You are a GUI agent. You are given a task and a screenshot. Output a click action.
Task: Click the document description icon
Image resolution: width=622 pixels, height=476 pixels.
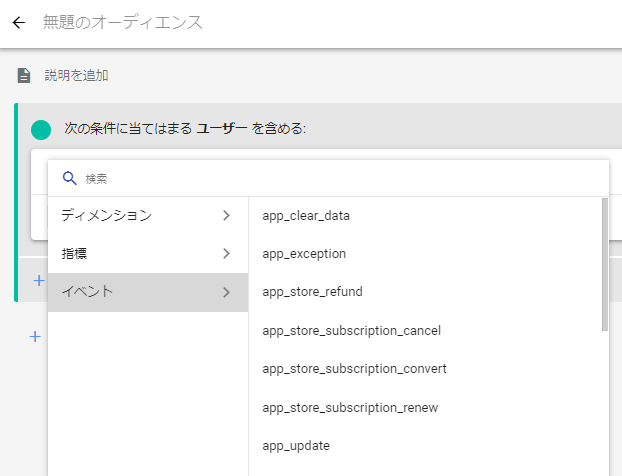click(23, 75)
